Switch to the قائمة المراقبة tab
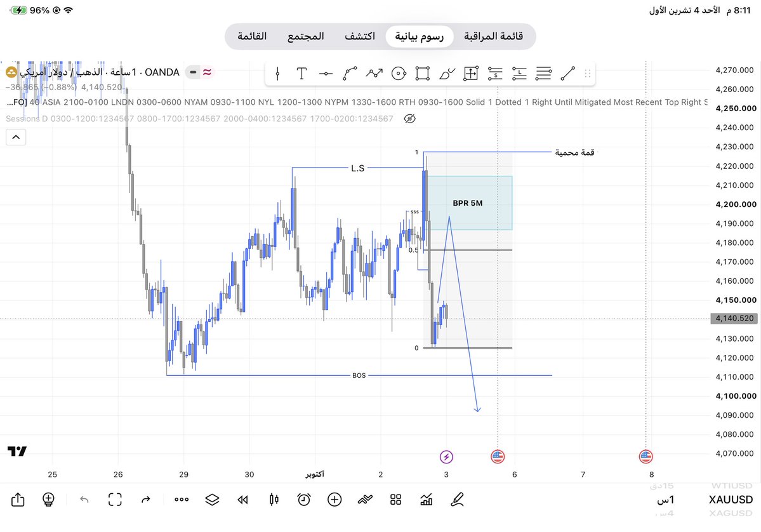The width and height of the screenshot is (761, 532). (494, 36)
